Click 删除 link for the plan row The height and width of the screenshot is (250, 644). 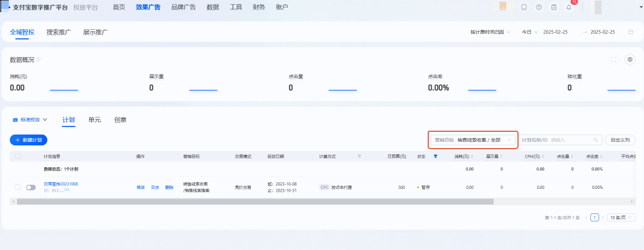pyautogui.click(x=169, y=187)
